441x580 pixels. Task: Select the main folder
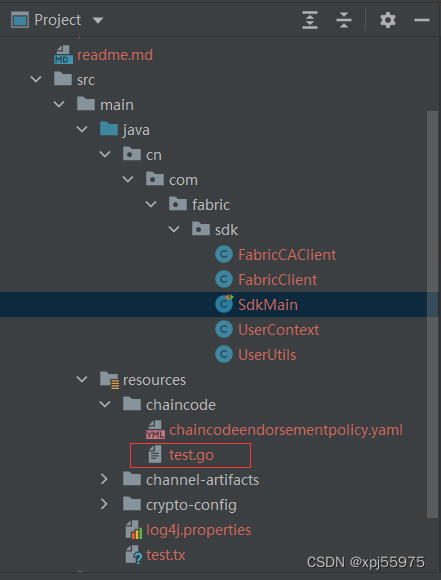coord(117,105)
